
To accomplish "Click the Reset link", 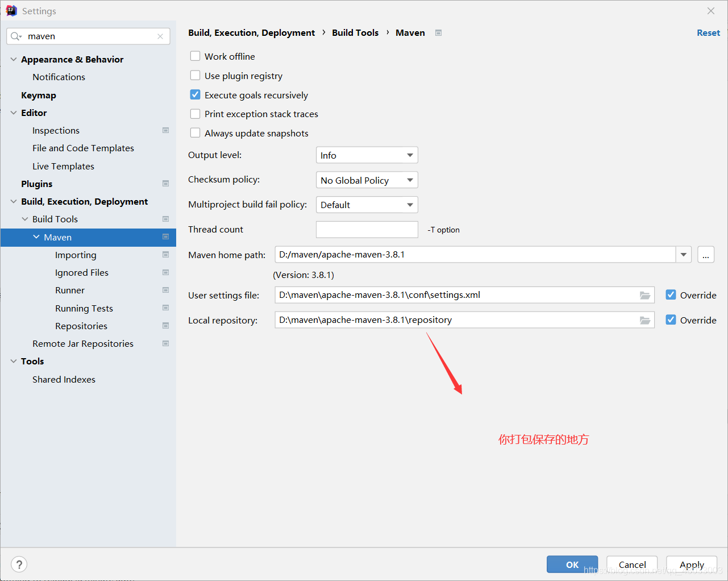I will click(x=708, y=33).
